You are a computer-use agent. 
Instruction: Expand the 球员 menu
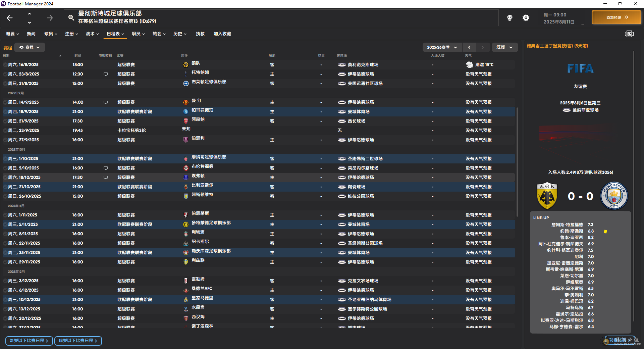point(51,34)
